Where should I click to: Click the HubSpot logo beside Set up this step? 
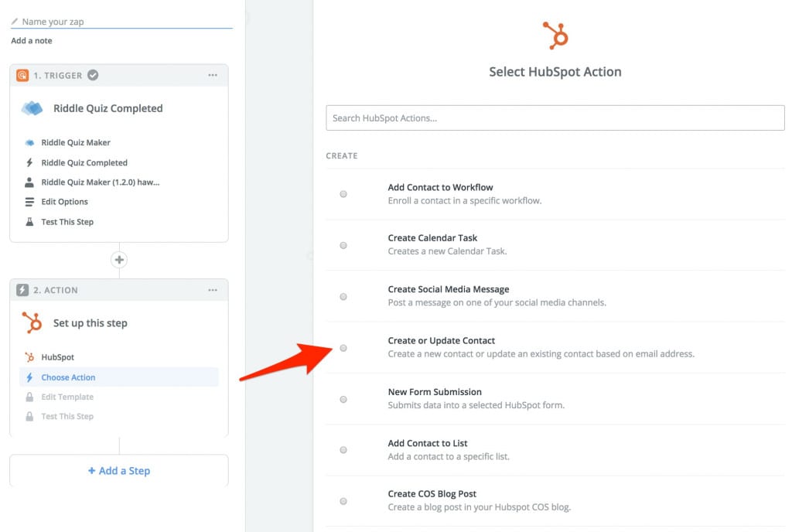[x=32, y=322]
